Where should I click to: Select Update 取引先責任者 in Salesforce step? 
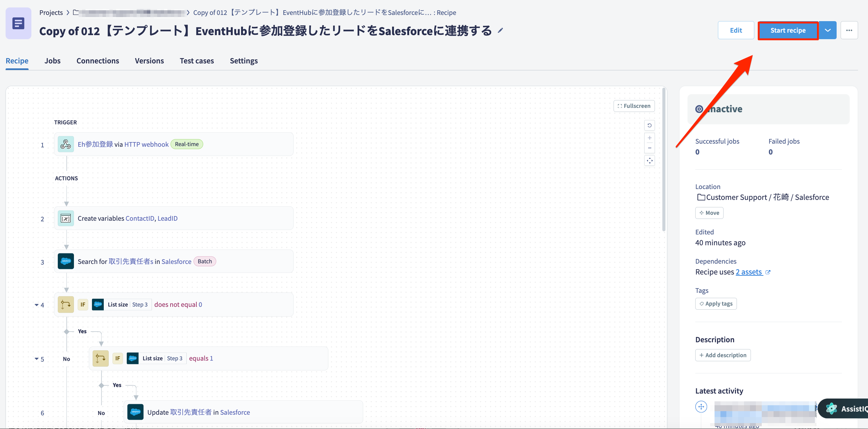pos(243,412)
